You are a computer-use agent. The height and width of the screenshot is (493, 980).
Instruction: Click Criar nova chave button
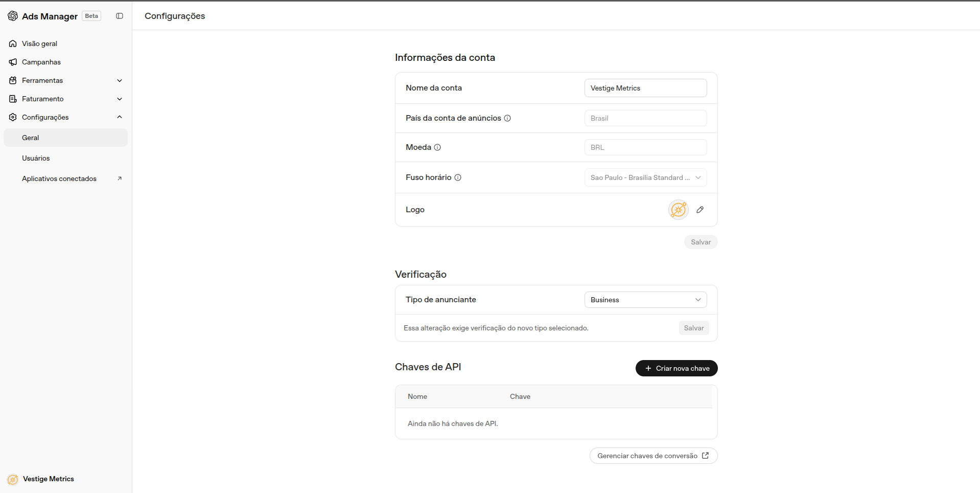[x=676, y=368]
